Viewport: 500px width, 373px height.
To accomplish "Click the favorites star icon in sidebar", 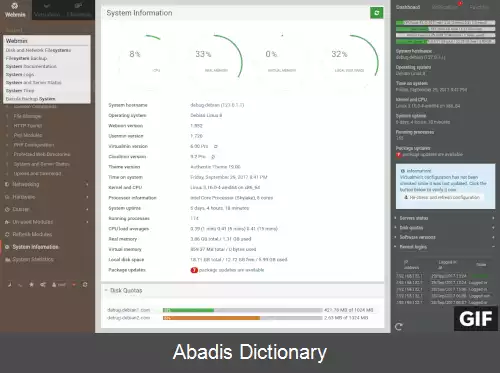I will pyautogui.click(x=31, y=284).
